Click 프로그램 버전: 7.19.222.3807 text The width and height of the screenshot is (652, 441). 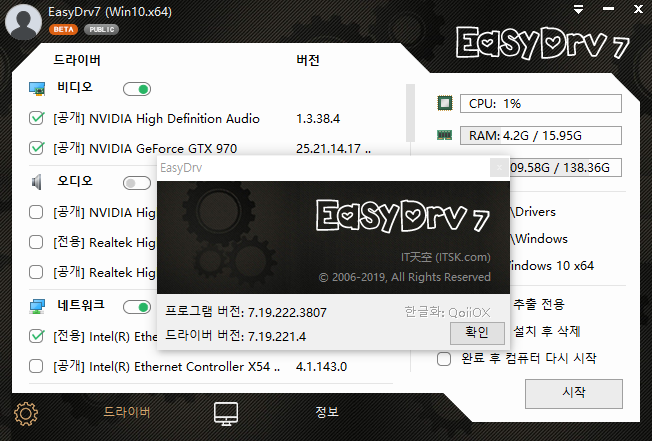click(246, 312)
